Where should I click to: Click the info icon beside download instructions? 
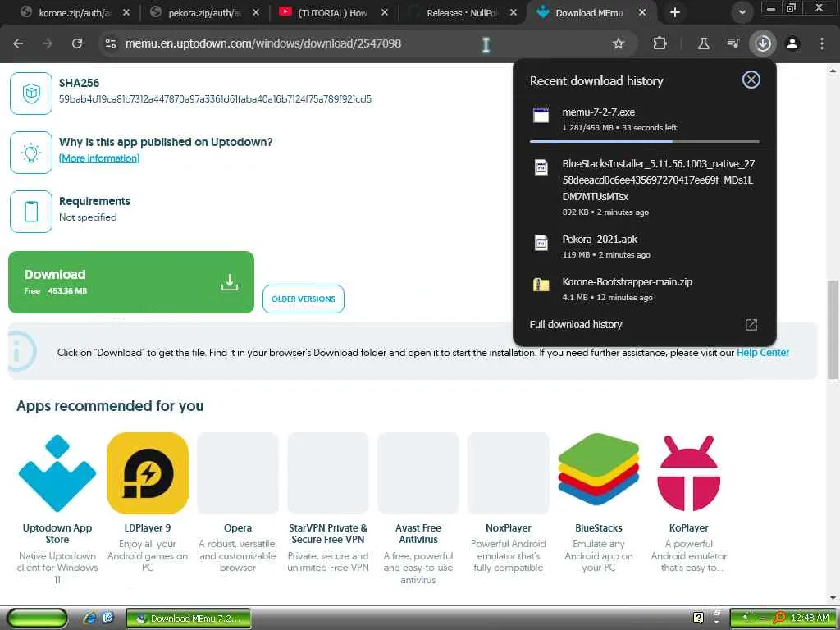tap(21, 352)
